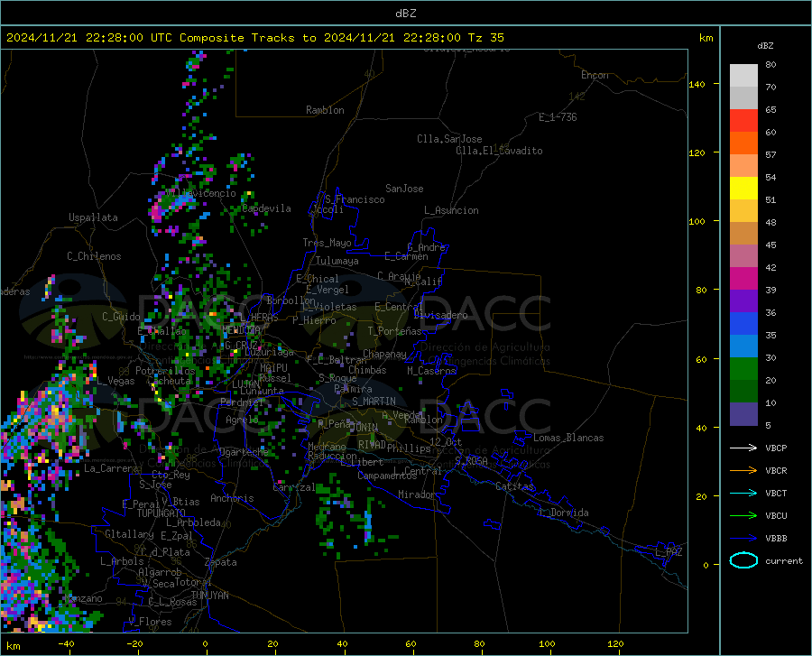Click the 'Clla.El_Cavadito' place label
812x656 pixels.
coord(499,151)
